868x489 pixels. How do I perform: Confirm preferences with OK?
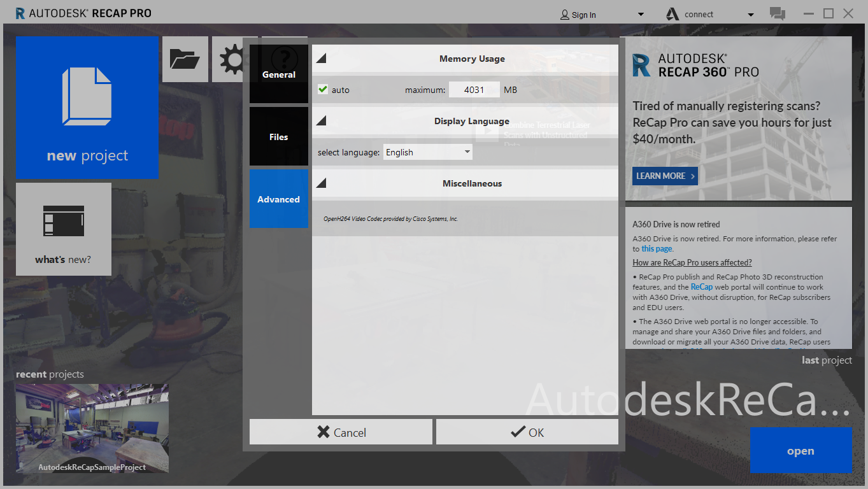pos(527,432)
